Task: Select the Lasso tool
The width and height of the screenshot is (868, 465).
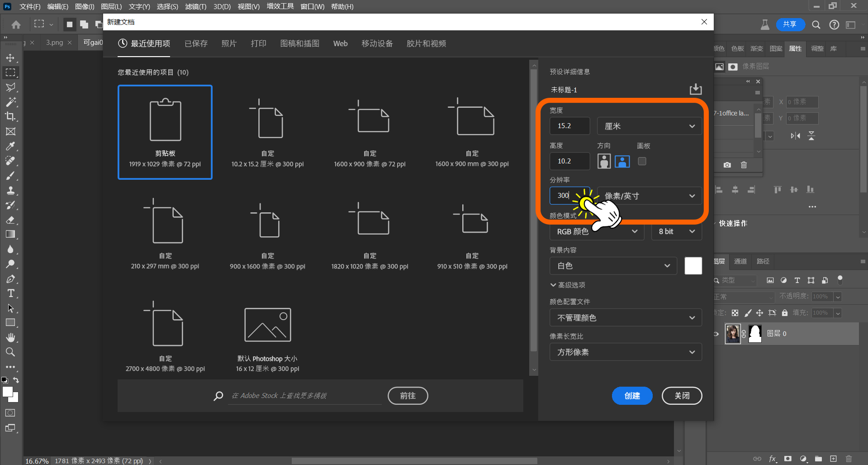Action: [x=10, y=87]
